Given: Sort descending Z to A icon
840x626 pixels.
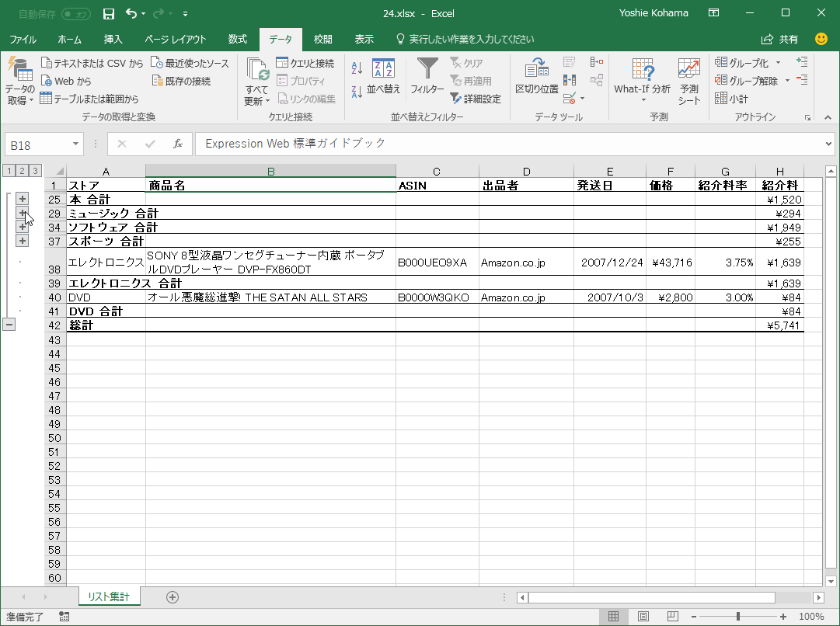Looking at the screenshot, I should (x=357, y=92).
